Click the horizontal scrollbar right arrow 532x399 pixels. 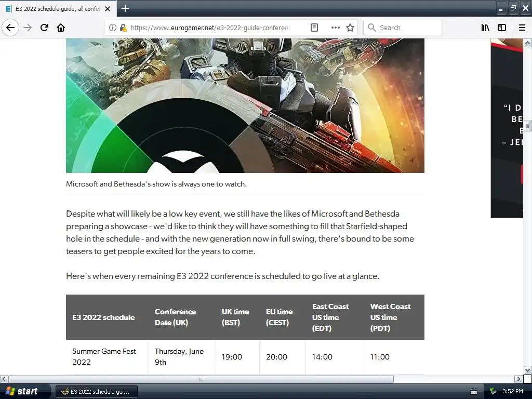pos(518,379)
